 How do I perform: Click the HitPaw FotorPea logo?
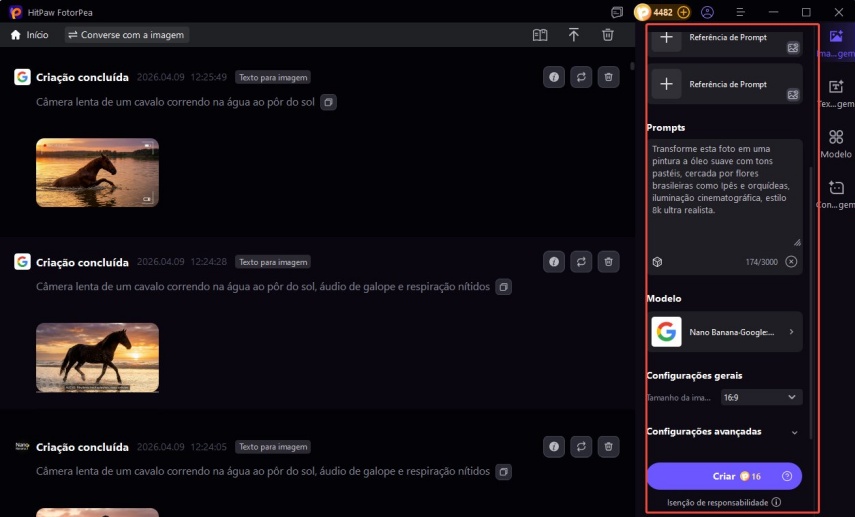coord(16,12)
